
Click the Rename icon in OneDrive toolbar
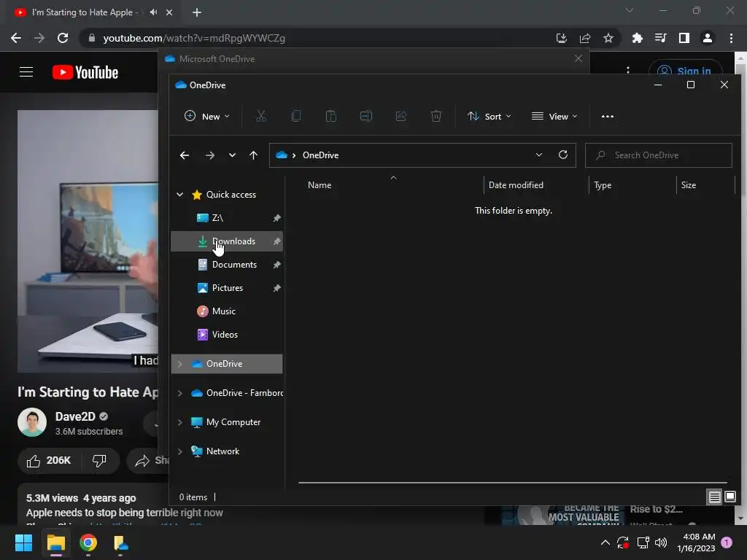pyautogui.click(x=366, y=116)
